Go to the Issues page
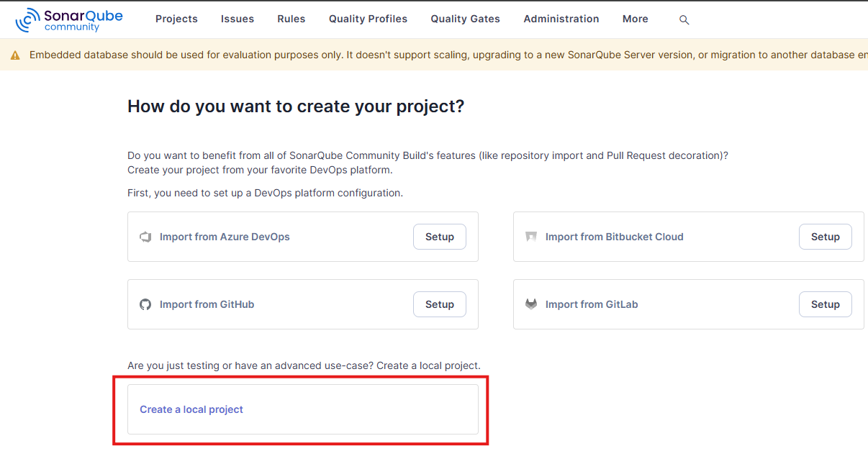868x464 pixels. pos(238,19)
